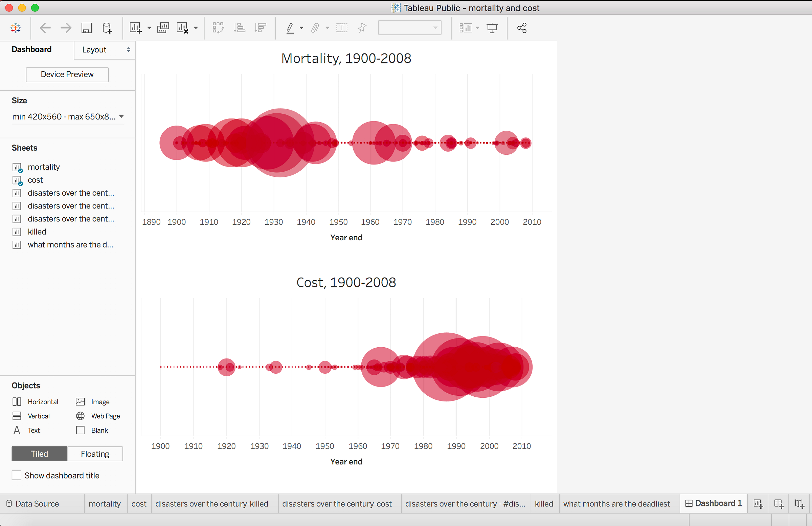Select the cost sheet in Sheets list
The image size is (812, 526).
point(35,180)
